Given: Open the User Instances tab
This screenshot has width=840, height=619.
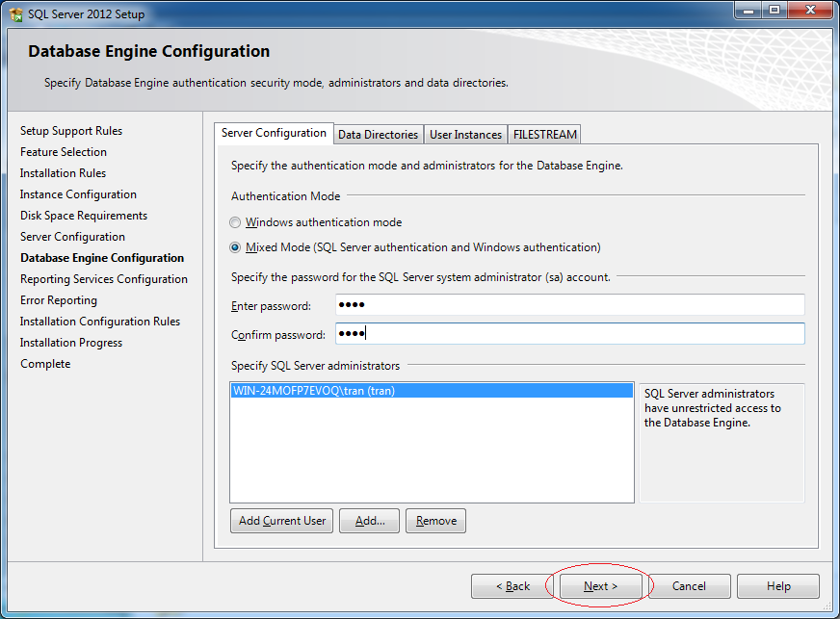Looking at the screenshot, I should (465, 135).
